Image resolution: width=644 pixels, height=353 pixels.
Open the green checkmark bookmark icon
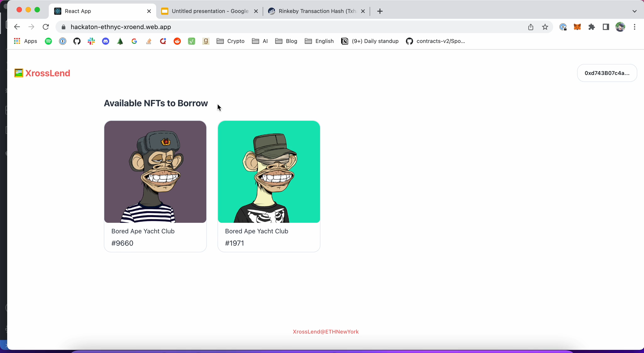(x=192, y=41)
